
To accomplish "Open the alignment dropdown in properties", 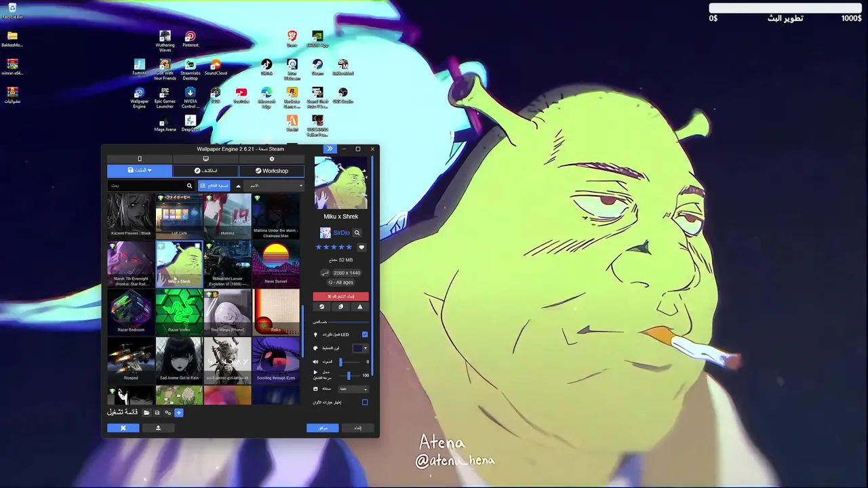I will [353, 389].
